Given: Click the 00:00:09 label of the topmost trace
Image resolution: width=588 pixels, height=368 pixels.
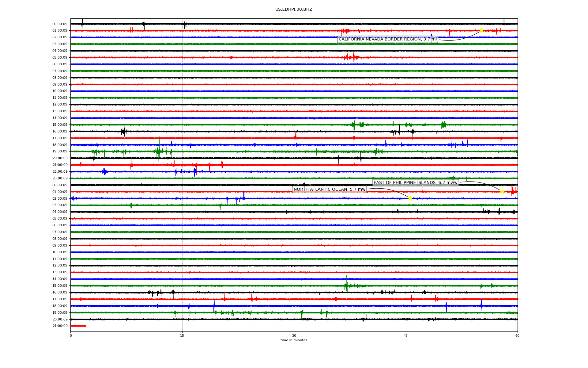Looking at the screenshot, I should tap(60, 24).
